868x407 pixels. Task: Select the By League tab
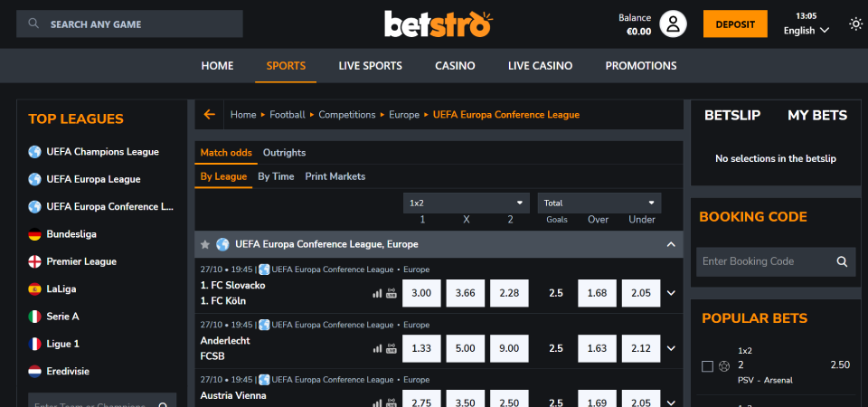click(x=223, y=176)
